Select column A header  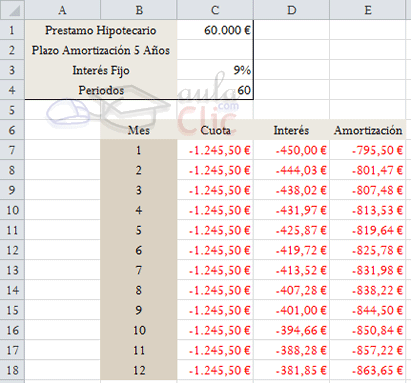[62, 10]
